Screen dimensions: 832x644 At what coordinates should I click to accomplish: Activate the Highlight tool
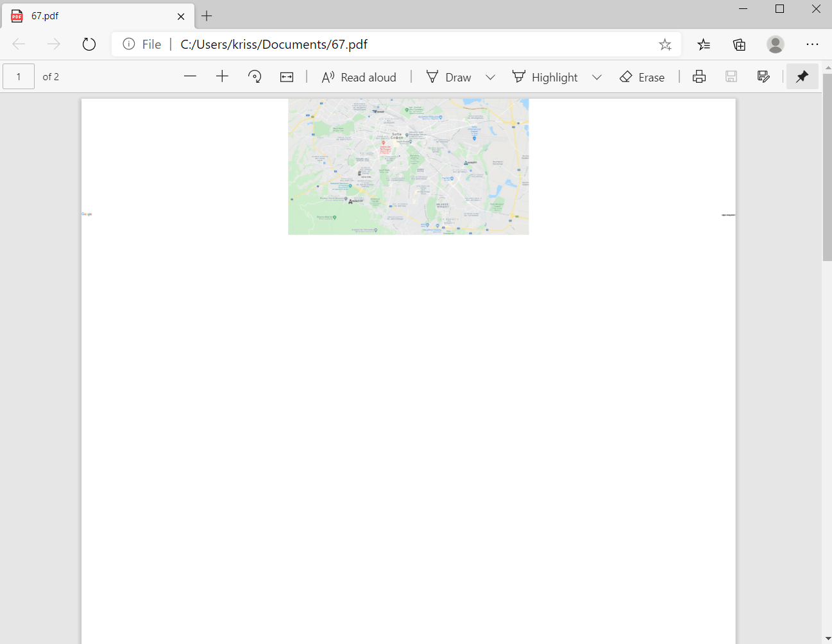(x=545, y=76)
